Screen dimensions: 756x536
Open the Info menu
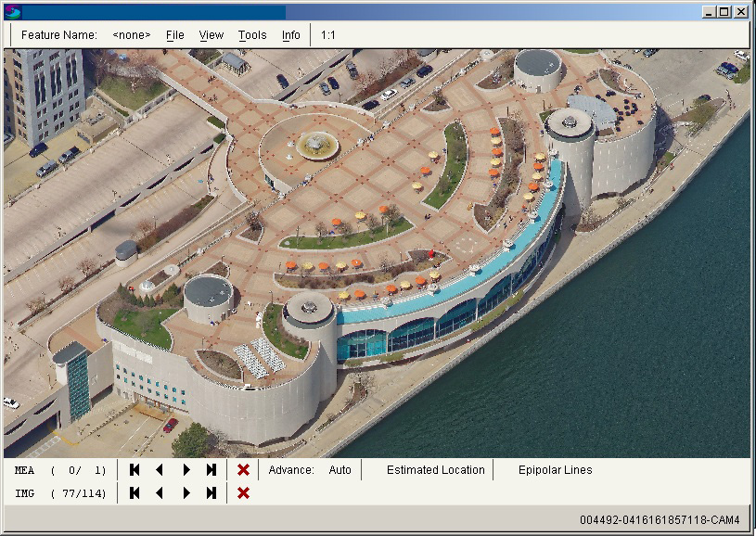(x=291, y=35)
